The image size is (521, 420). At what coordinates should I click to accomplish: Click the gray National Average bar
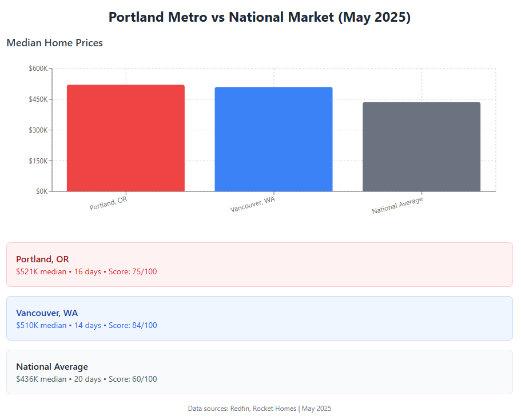coord(421,147)
